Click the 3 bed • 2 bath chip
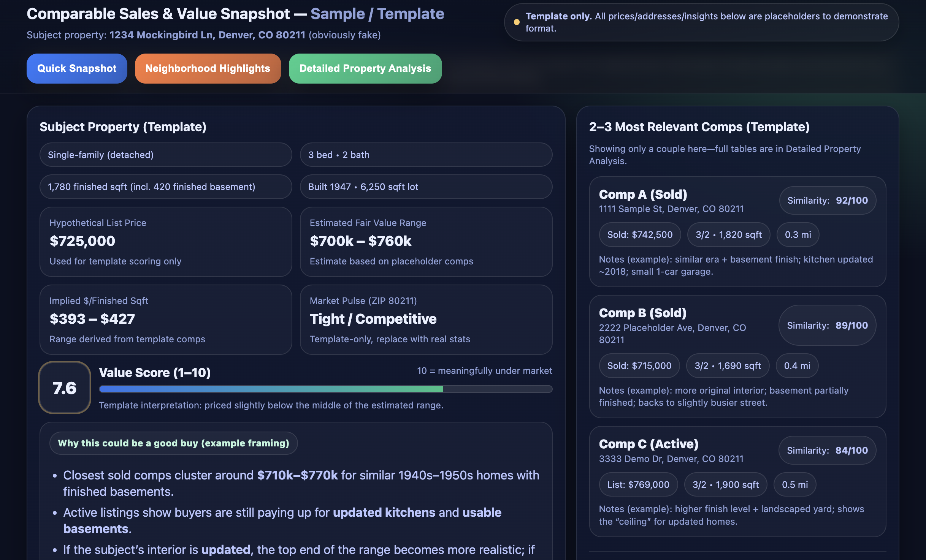 click(425, 155)
